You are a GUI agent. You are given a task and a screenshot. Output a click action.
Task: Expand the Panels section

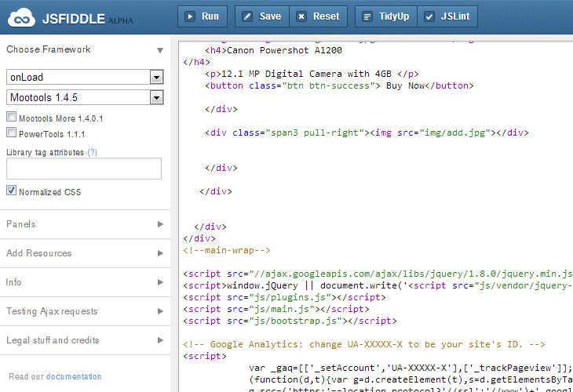[85, 224]
